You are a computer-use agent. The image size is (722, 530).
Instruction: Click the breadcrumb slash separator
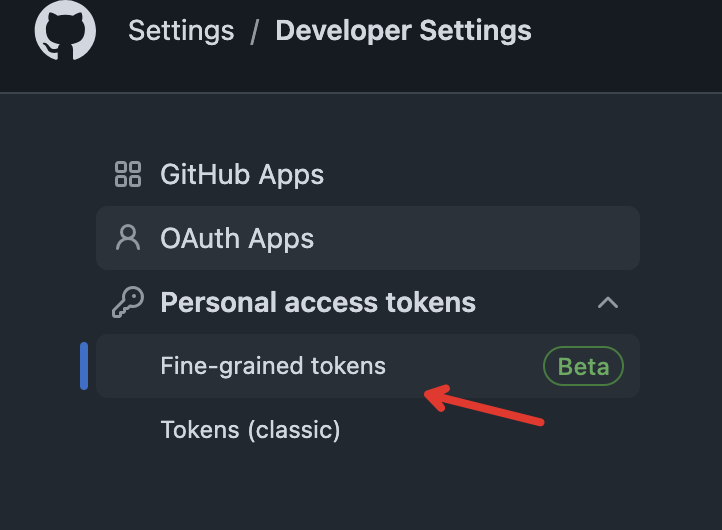255,31
